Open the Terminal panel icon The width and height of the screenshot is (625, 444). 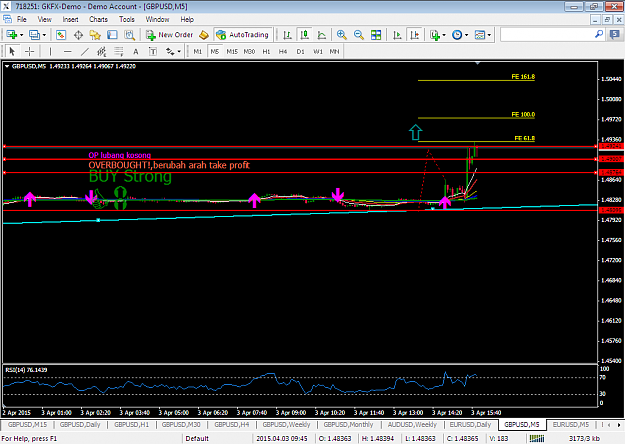tap(112, 35)
